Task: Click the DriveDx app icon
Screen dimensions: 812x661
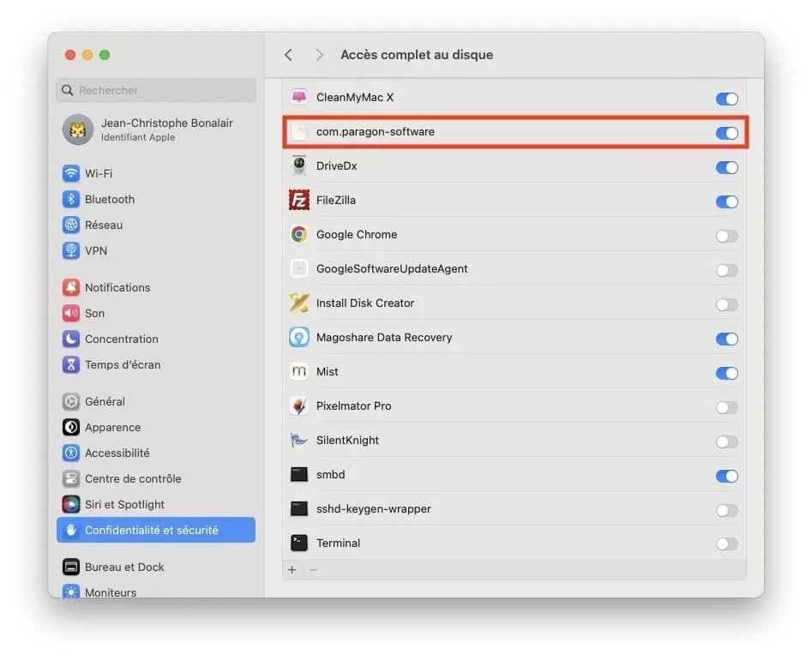Action: point(299,166)
